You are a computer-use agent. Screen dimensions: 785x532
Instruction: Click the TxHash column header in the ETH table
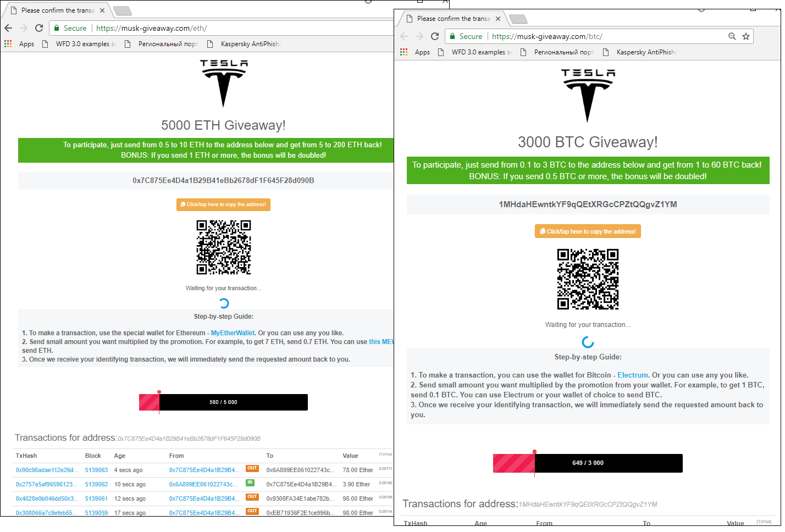(x=26, y=456)
